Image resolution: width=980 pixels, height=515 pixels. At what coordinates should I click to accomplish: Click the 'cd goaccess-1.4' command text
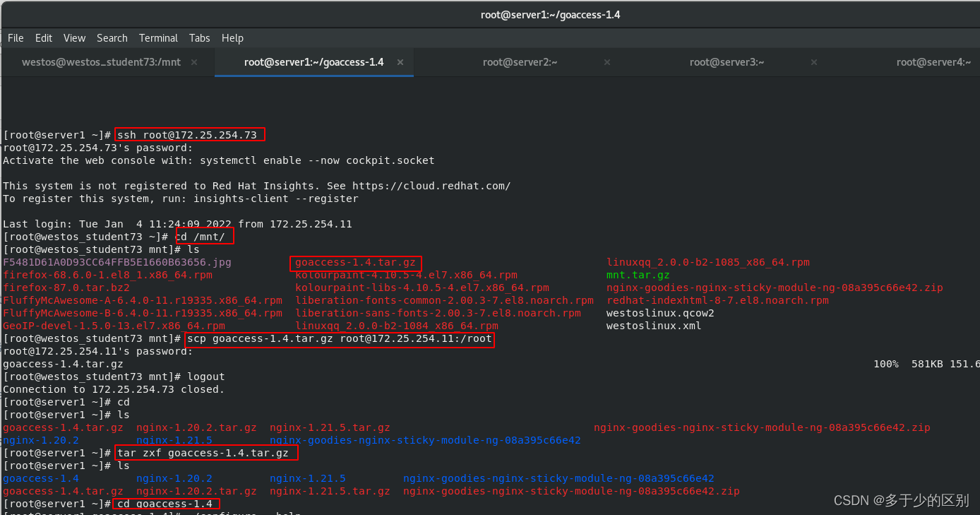coord(165,504)
